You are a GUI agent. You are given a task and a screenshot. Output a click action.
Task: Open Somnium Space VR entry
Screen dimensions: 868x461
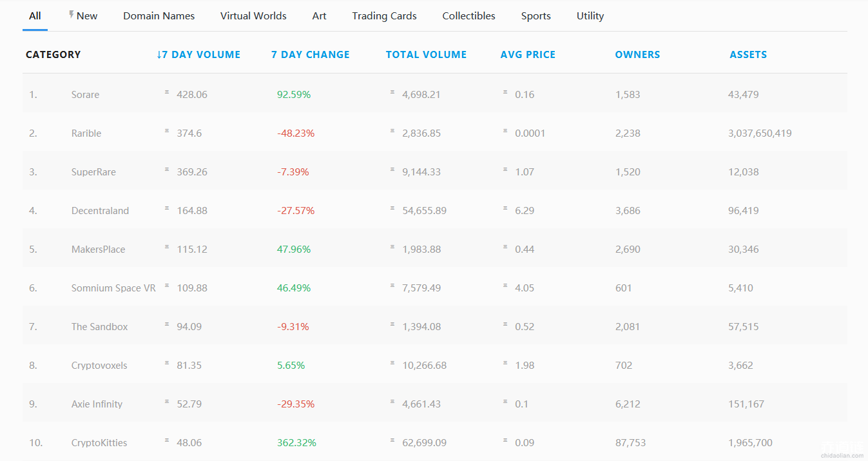113,288
